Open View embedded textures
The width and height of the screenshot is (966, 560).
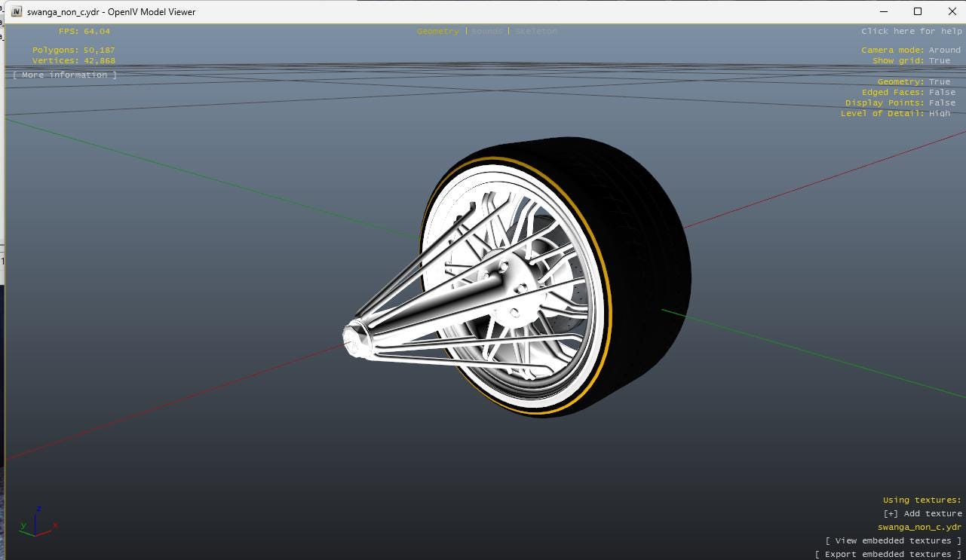pyautogui.click(x=892, y=540)
